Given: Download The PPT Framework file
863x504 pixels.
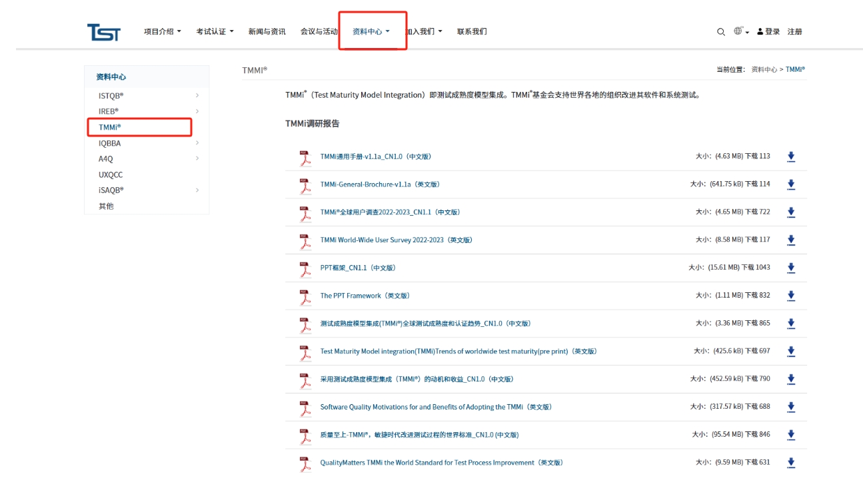Looking at the screenshot, I should click(x=791, y=296).
